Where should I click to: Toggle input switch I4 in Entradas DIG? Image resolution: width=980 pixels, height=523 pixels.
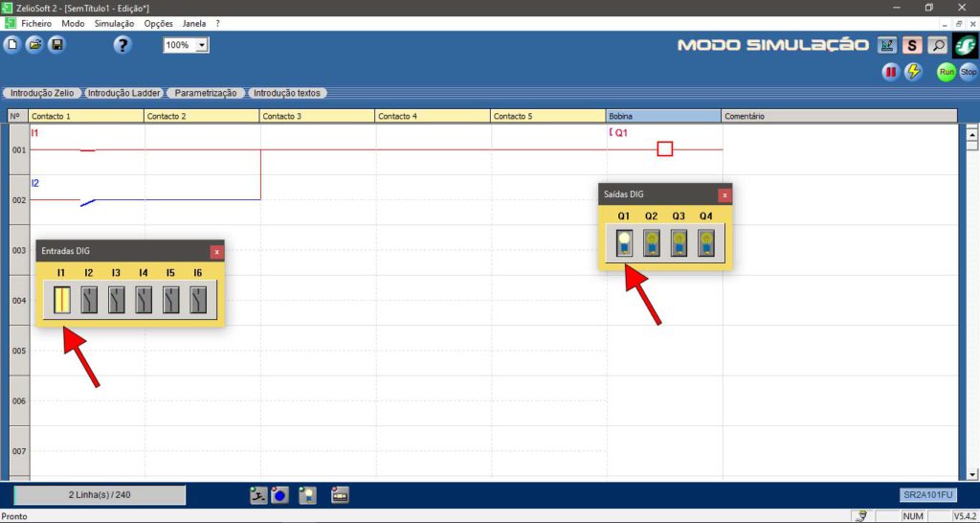point(144,301)
